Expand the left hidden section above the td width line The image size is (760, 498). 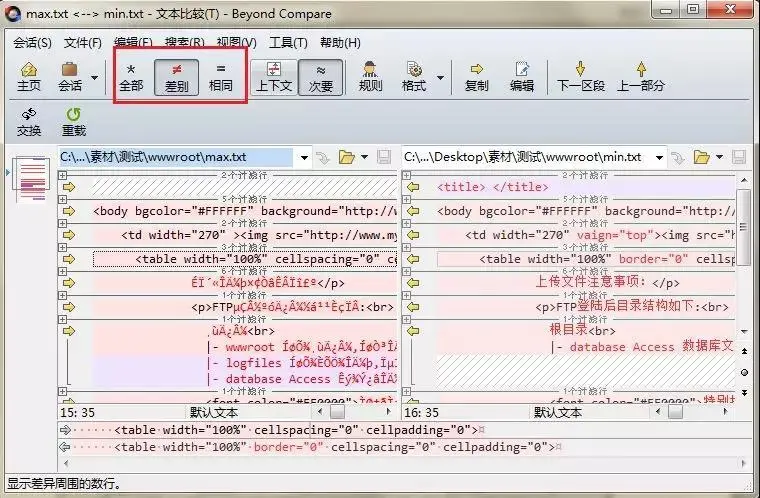pos(63,223)
